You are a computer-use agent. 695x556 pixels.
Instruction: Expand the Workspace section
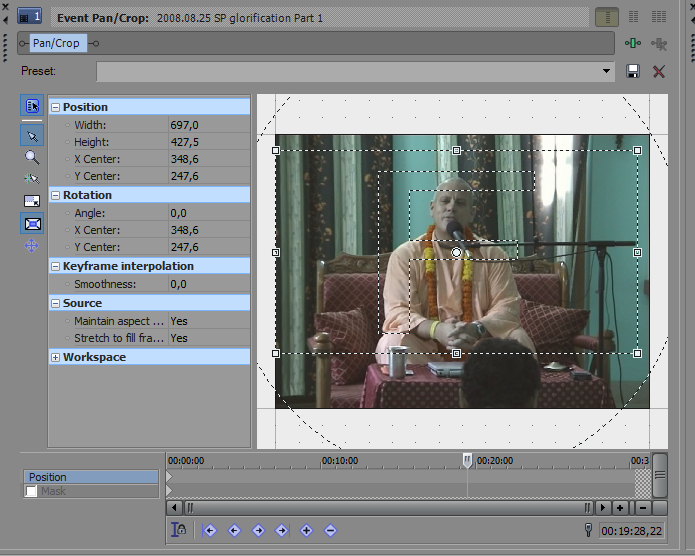click(55, 357)
